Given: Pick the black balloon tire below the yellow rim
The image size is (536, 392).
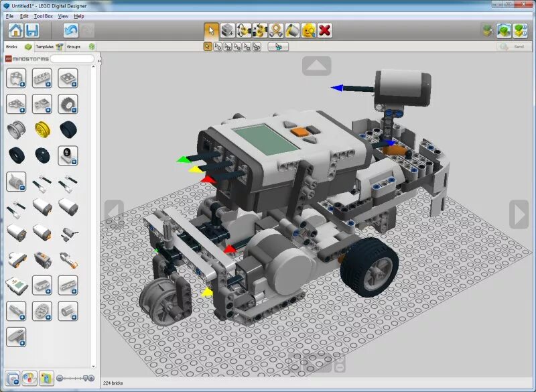Looking at the screenshot, I should click(42, 155).
